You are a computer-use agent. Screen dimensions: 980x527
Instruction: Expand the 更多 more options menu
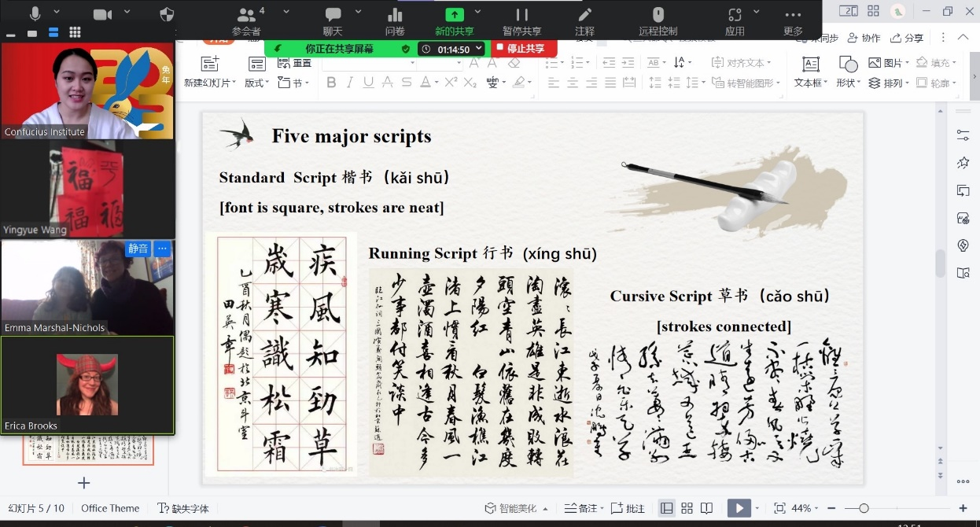point(793,16)
